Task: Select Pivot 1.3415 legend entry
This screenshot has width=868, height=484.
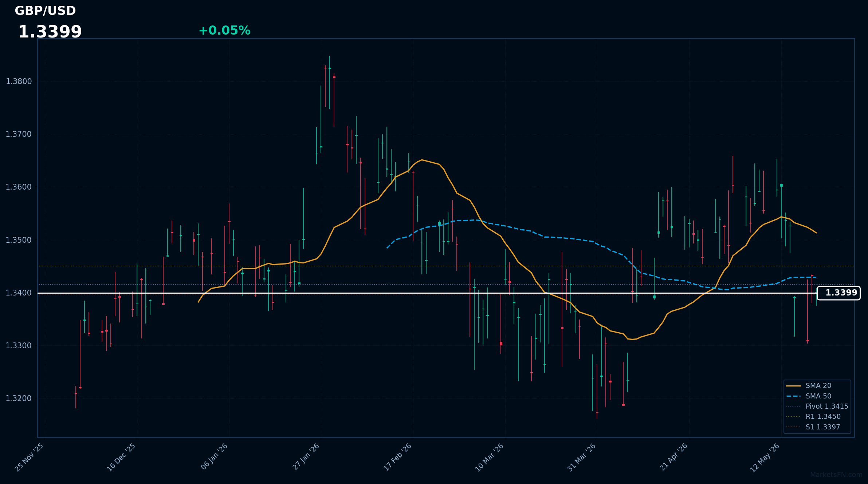Action: coord(817,406)
